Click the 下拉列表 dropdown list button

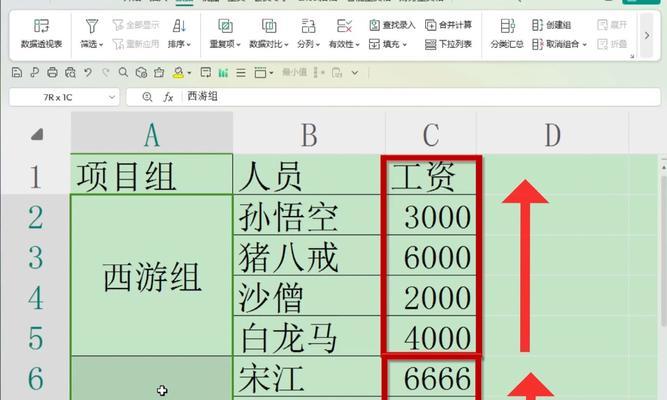coord(448,44)
